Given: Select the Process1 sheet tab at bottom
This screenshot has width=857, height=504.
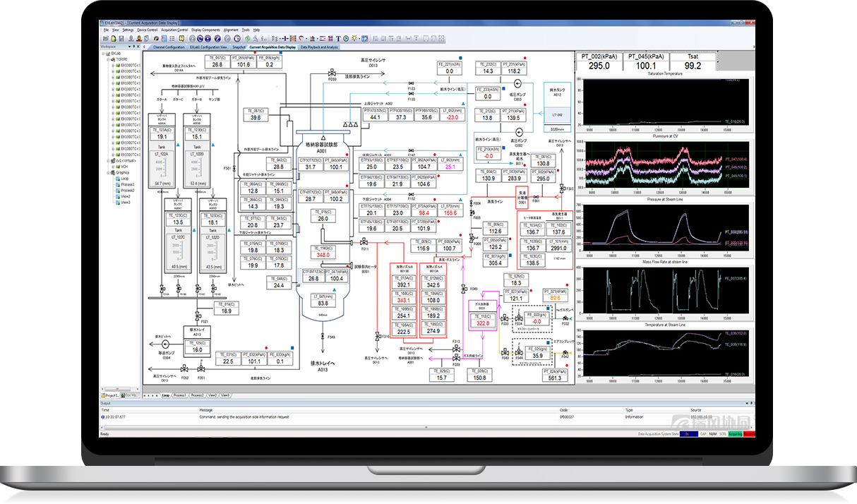Looking at the screenshot, I should click(180, 395).
